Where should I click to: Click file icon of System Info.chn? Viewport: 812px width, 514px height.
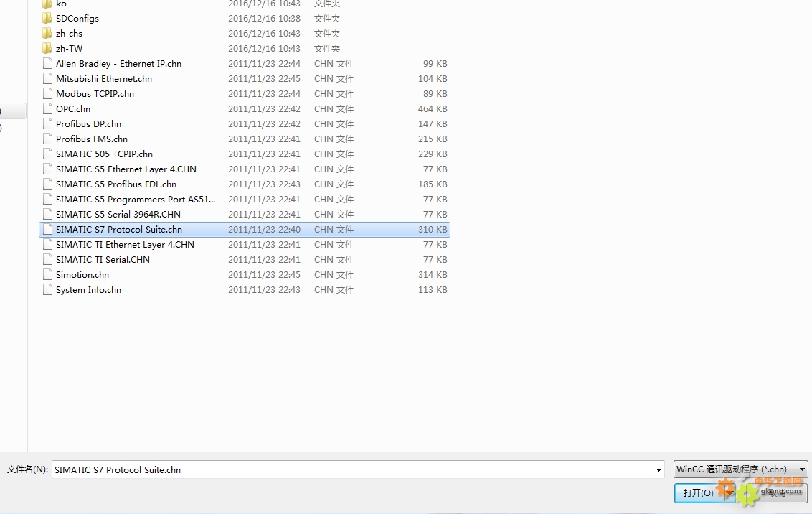pos(47,289)
